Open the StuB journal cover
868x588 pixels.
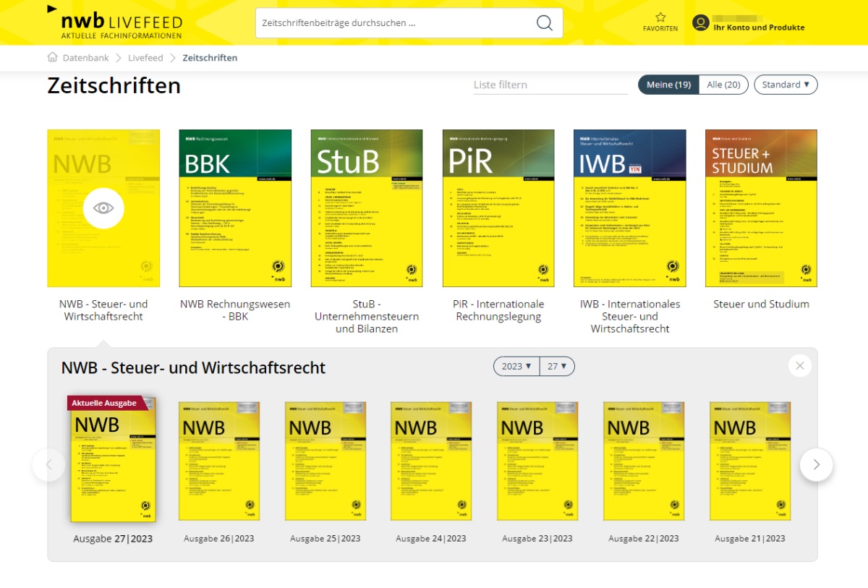(367, 208)
